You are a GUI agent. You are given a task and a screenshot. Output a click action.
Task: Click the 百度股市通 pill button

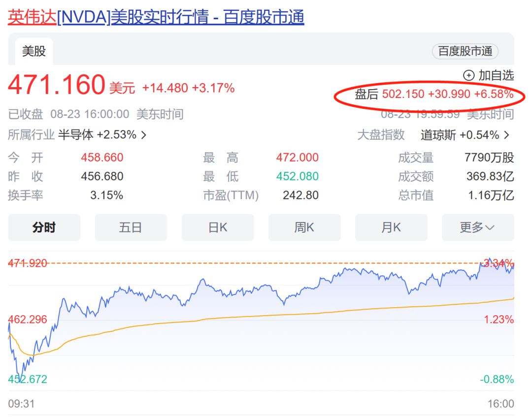point(465,51)
